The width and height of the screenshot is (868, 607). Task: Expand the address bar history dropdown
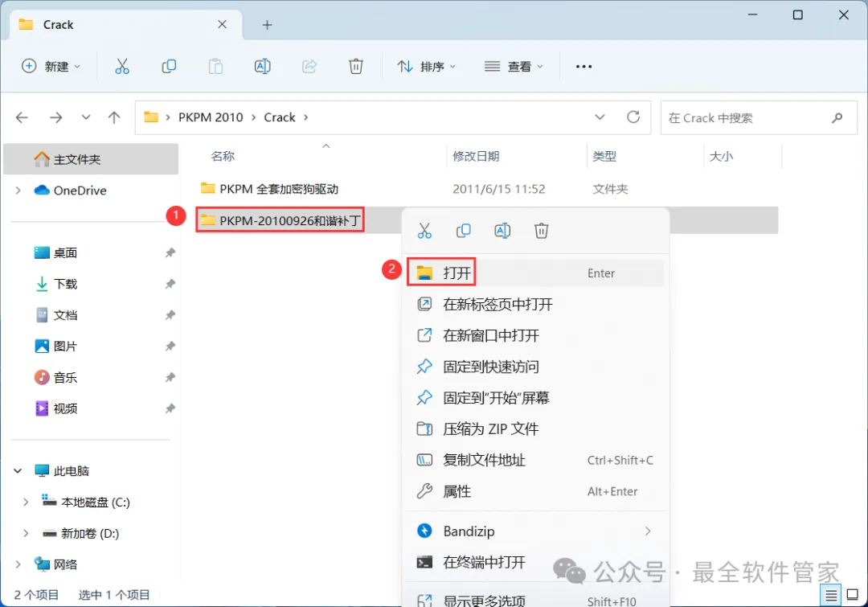point(600,117)
